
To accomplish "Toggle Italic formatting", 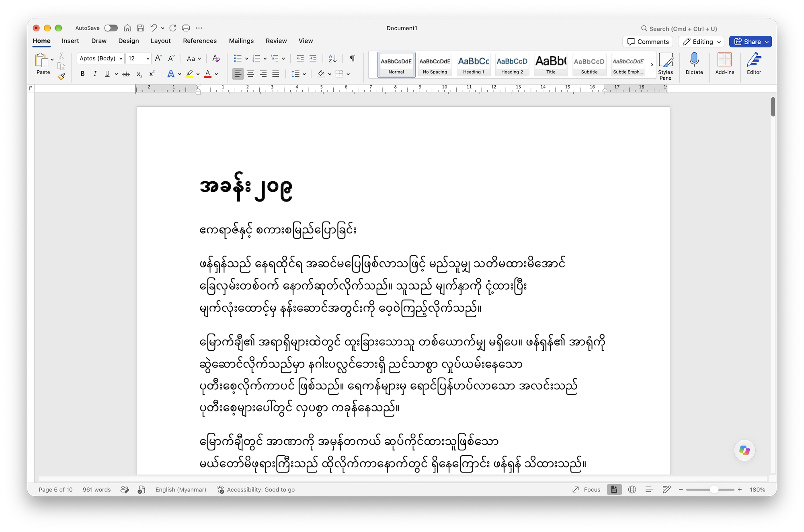I will (x=95, y=74).
